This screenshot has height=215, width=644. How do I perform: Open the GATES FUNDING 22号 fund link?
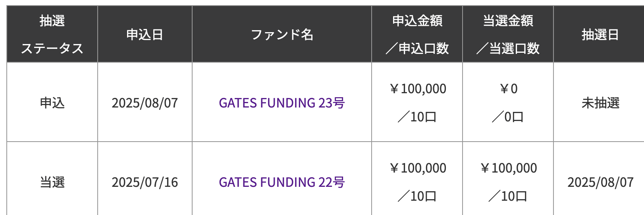coord(282,182)
